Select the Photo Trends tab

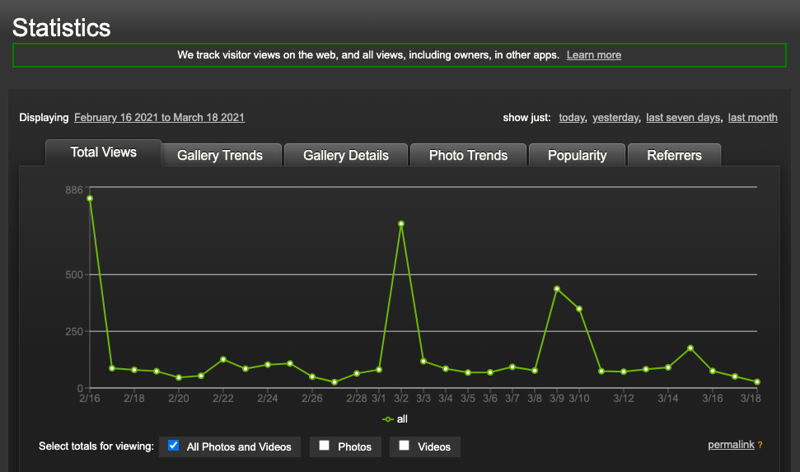click(x=468, y=155)
